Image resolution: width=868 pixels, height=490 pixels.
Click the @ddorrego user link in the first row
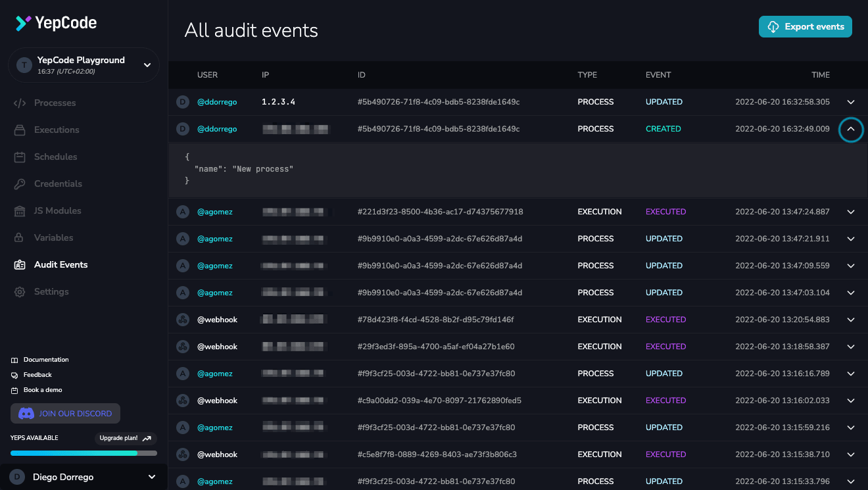(217, 103)
